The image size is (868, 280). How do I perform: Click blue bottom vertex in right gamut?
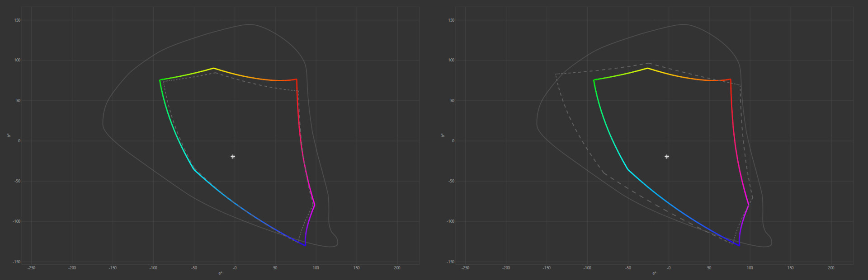click(740, 246)
